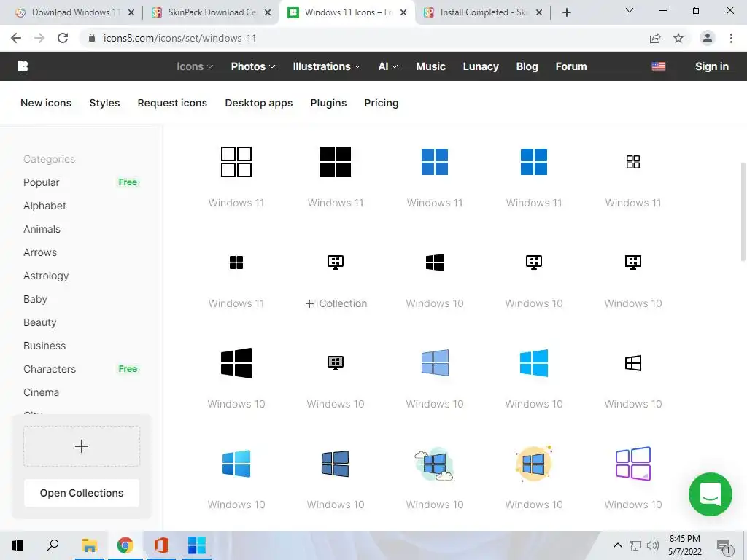Open the Blog page
The height and width of the screenshot is (560, 747).
pyautogui.click(x=527, y=66)
